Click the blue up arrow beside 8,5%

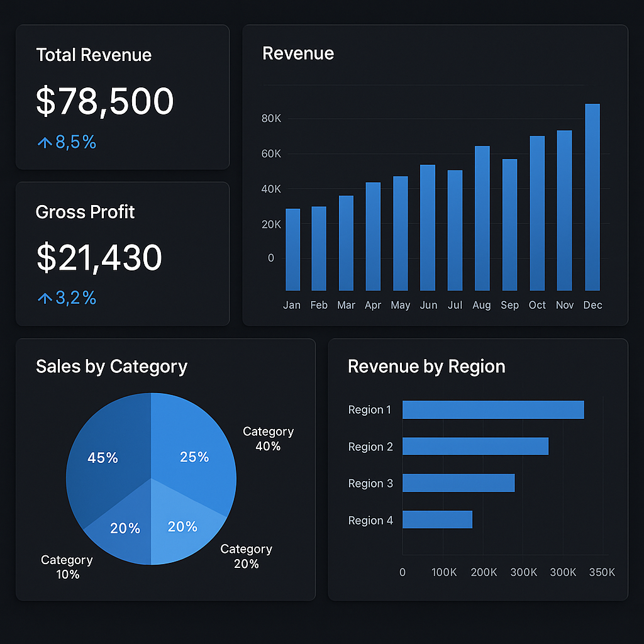click(x=44, y=142)
